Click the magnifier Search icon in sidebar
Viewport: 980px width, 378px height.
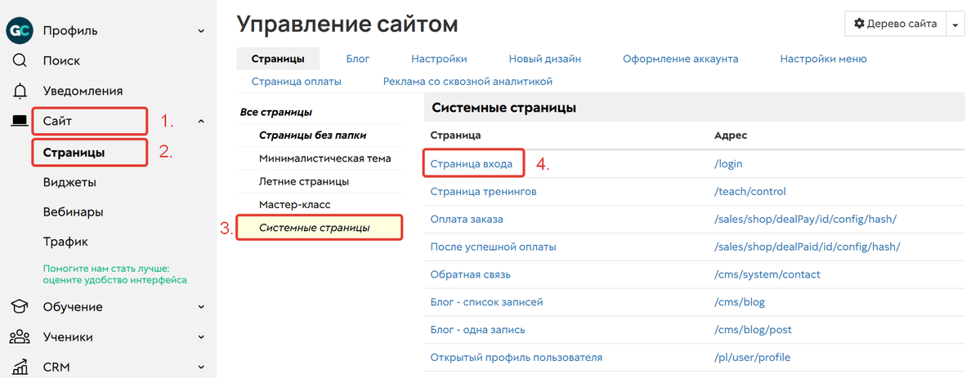click(x=20, y=60)
